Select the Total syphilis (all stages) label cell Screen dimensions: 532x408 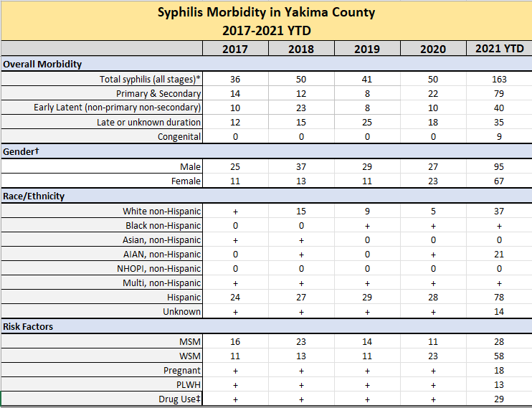pyautogui.click(x=151, y=79)
